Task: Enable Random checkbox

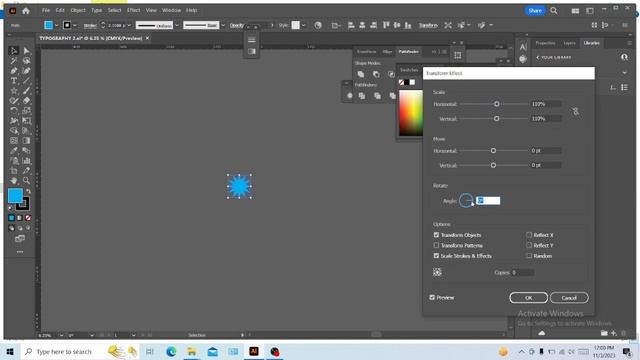Action: pos(529,256)
